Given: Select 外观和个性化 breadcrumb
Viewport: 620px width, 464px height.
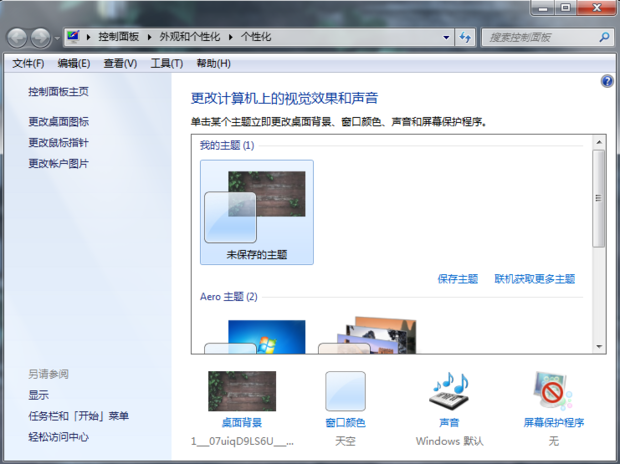Looking at the screenshot, I should [x=189, y=37].
